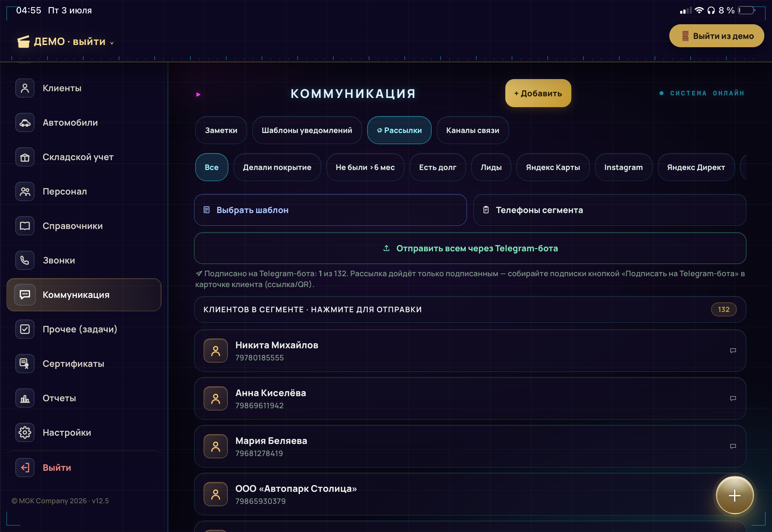Click the message icon for Никита Михайлов
Viewport: 772px width, 532px height.
pyautogui.click(x=733, y=350)
